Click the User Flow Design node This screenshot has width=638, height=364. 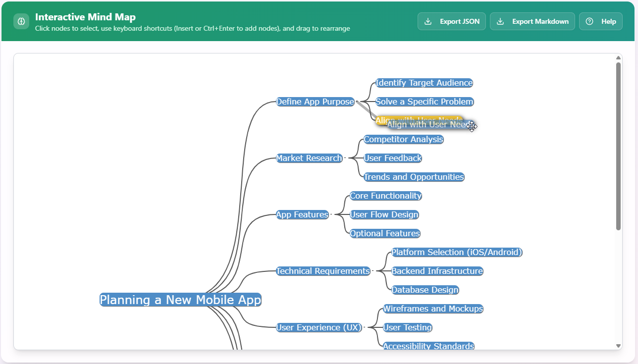[x=384, y=214]
